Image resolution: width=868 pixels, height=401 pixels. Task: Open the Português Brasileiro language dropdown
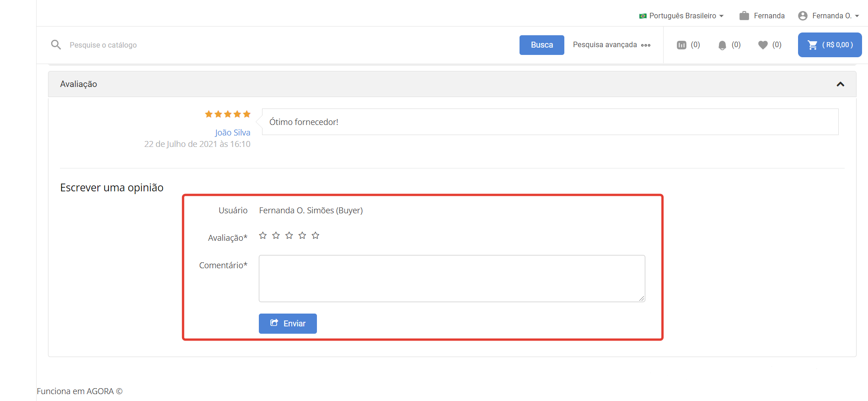pos(681,16)
